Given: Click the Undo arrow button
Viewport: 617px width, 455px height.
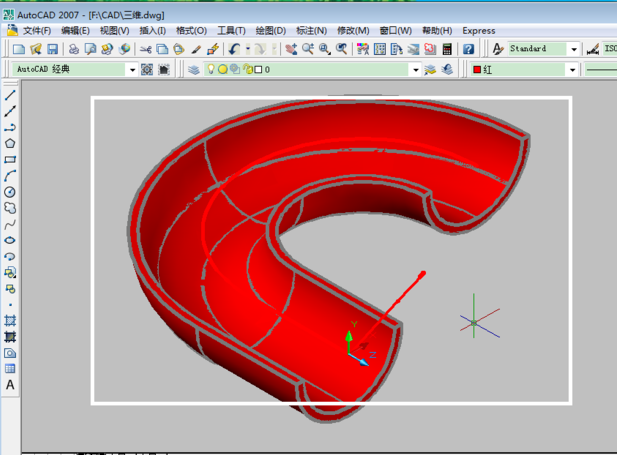Looking at the screenshot, I should point(233,49).
